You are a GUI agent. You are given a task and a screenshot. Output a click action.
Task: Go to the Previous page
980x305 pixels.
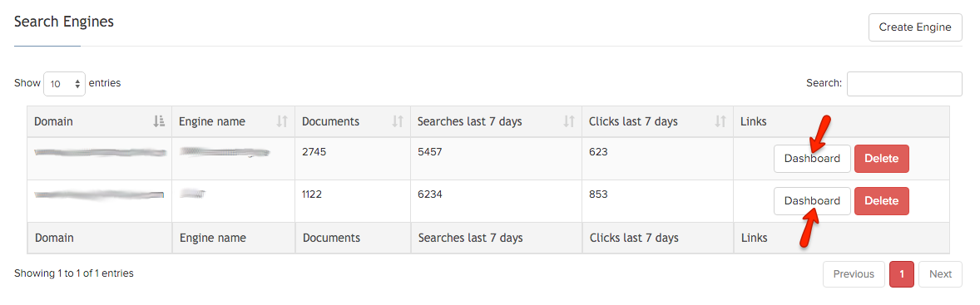pos(853,273)
